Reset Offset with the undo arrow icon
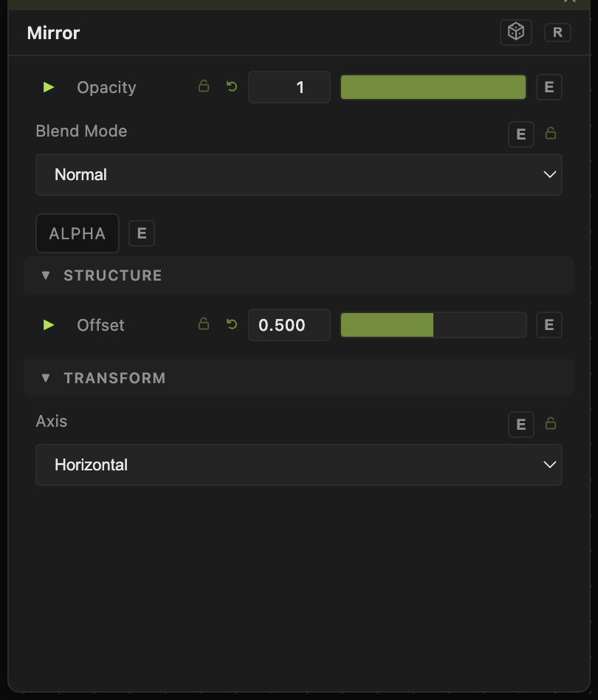 point(232,324)
